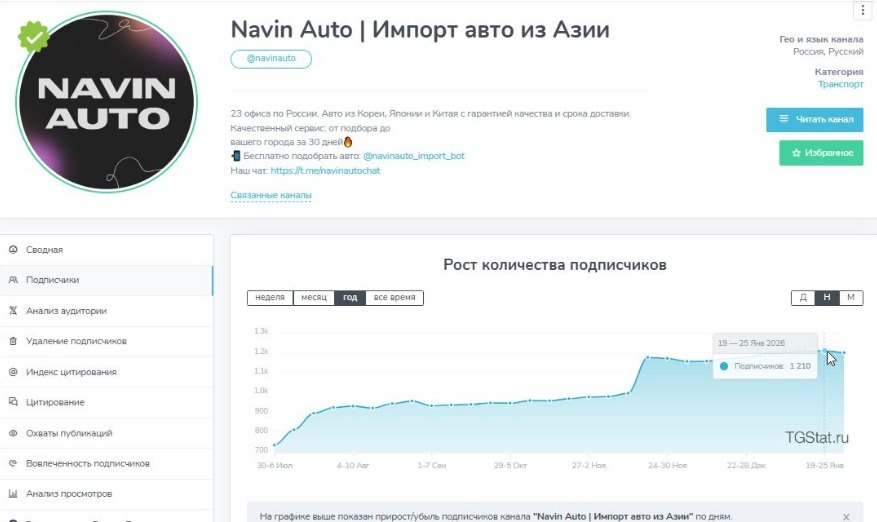Go to Анализ аудитории section
Screen dimensions: 877x522
106,311
